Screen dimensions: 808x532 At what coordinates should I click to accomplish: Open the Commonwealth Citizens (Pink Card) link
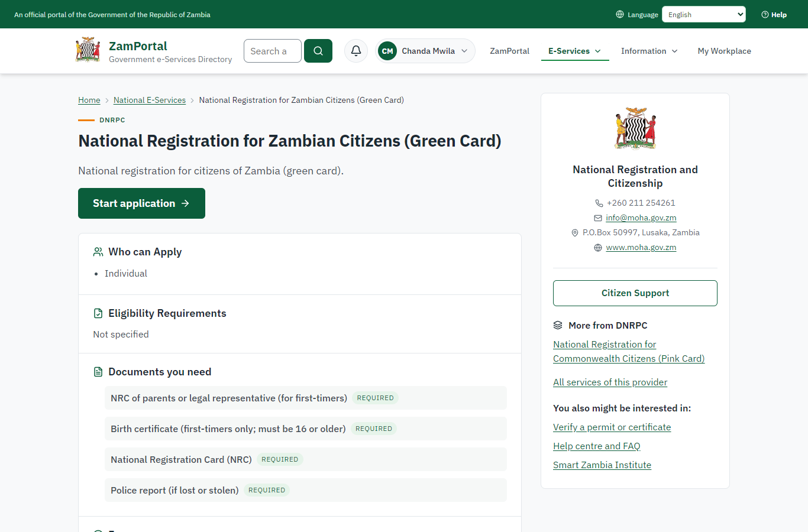coord(629,352)
